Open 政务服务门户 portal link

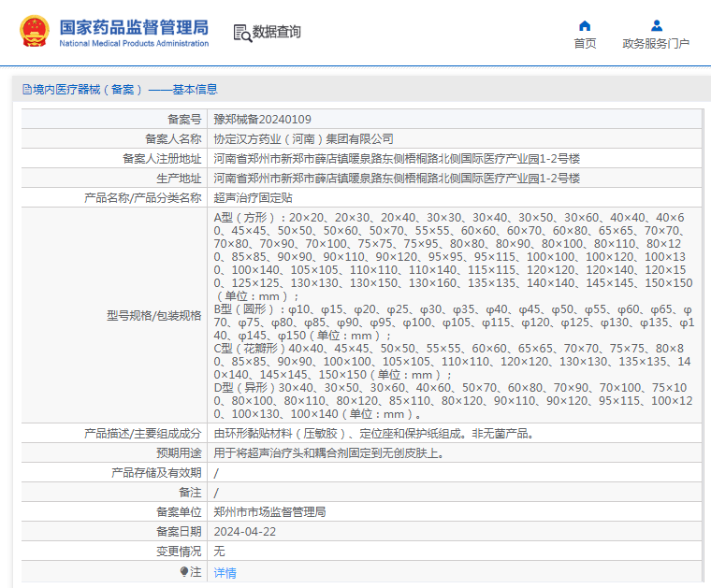point(656,44)
